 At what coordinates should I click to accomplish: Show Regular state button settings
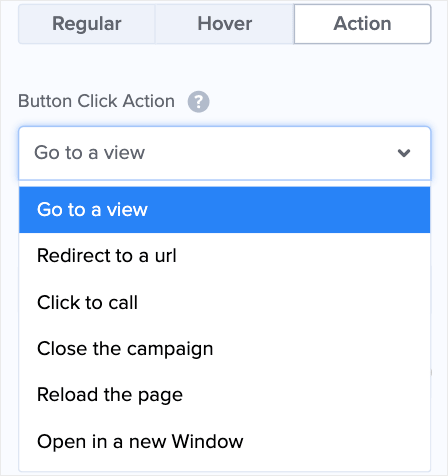coord(87,24)
